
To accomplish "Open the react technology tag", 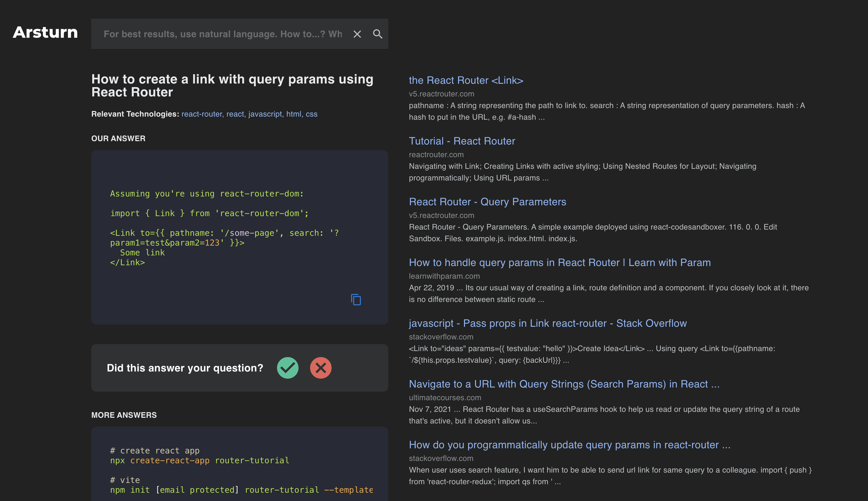I will 236,114.
